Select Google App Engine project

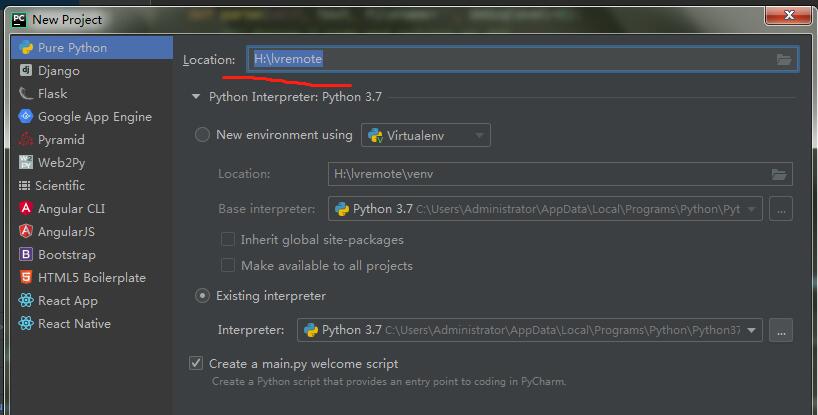pos(92,116)
